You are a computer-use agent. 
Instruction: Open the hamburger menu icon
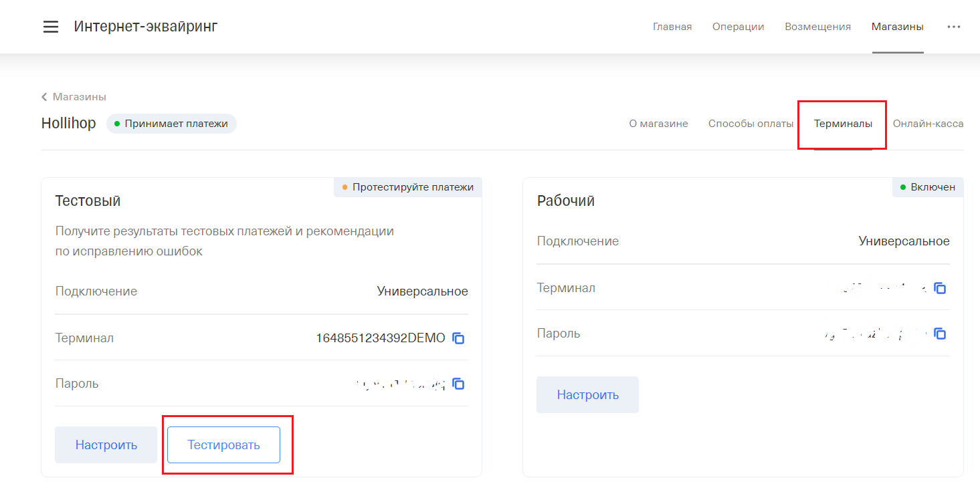(x=51, y=27)
